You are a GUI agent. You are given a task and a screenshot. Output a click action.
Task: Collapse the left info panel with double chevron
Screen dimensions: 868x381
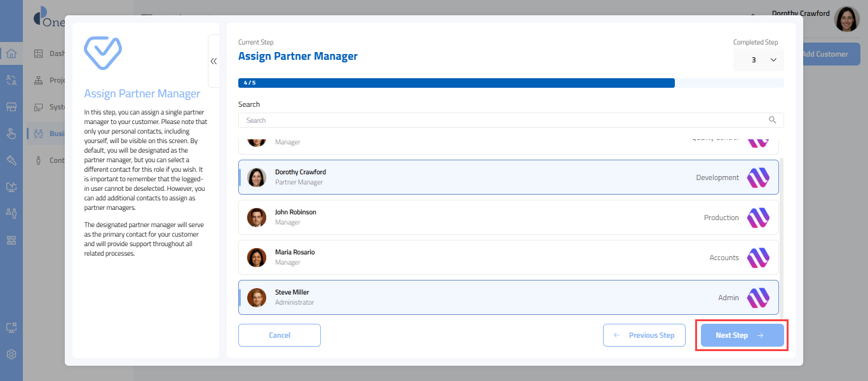click(214, 61)
